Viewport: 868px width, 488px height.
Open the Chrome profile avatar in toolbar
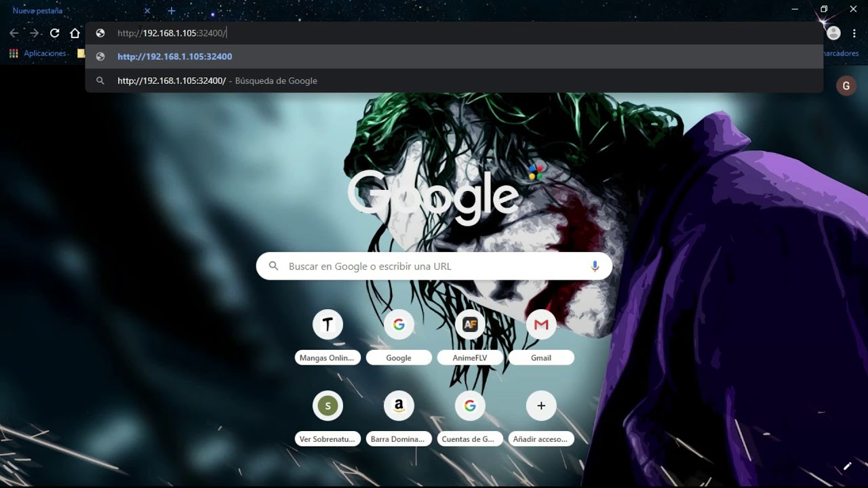834,33
